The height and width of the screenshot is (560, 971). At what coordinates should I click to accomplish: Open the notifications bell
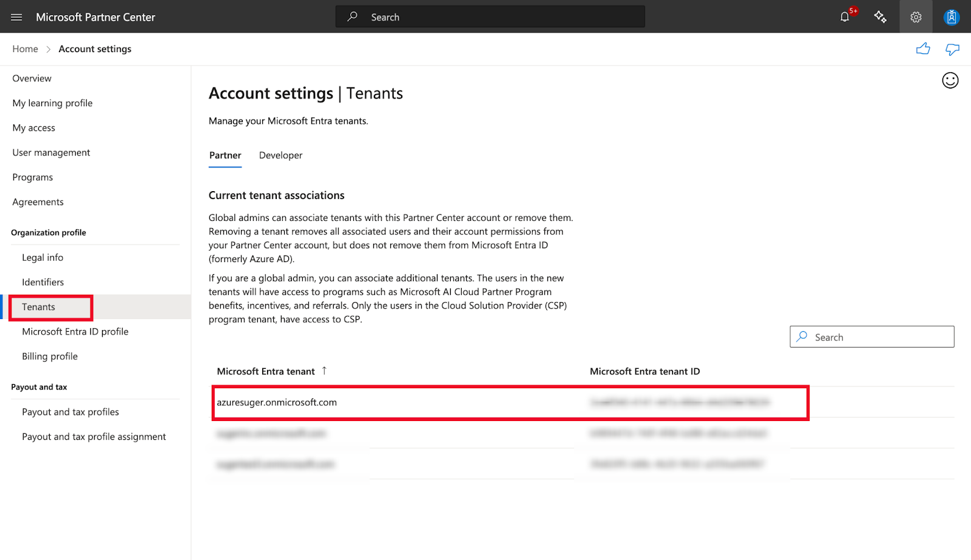point(845,17)
